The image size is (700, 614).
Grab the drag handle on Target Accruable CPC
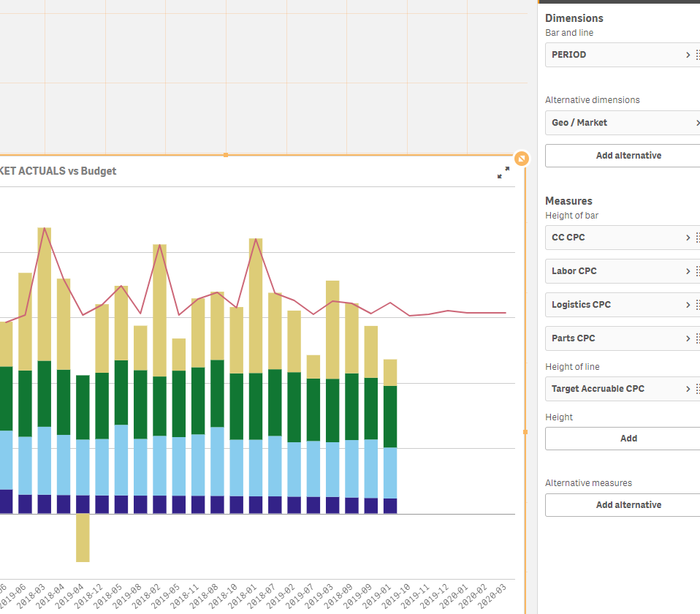(x=697, y=389)
